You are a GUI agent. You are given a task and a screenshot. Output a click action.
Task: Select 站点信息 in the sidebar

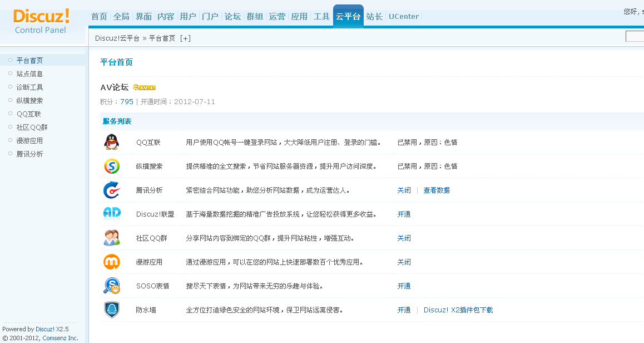coord(29,73)
